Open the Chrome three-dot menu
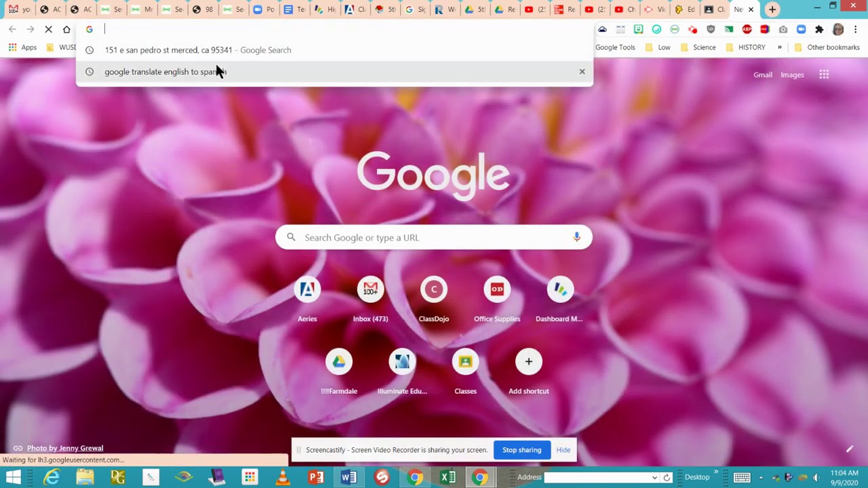This screenshot has width=868, height=488. (856, 29)
